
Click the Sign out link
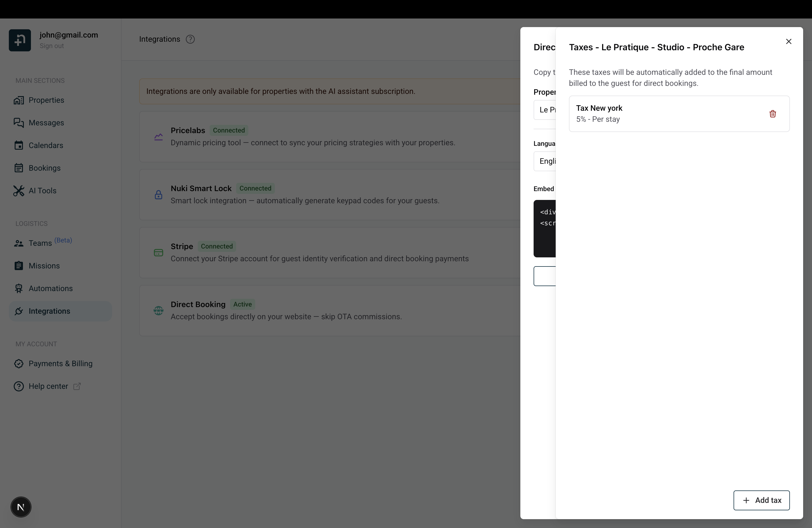click(x=52, y=46)
